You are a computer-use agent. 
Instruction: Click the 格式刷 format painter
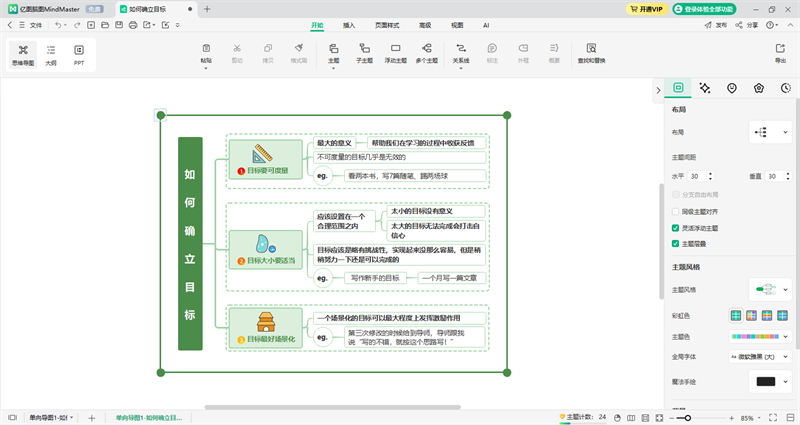coord(298,52)
